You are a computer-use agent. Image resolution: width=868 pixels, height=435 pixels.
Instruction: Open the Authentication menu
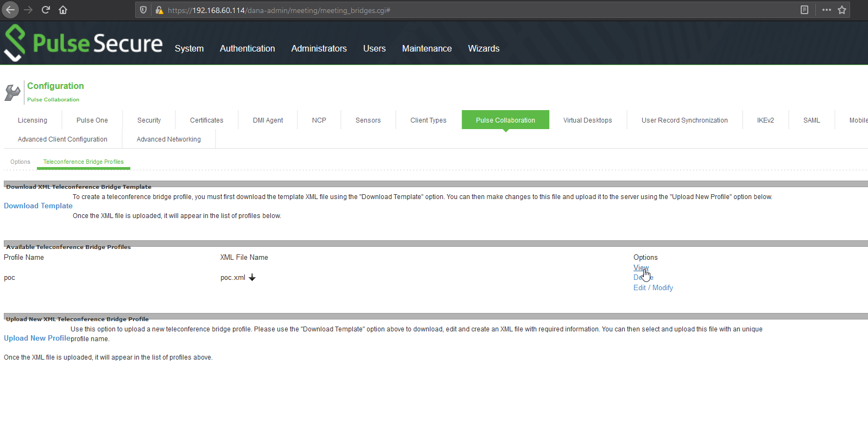(x=247, y=48)
